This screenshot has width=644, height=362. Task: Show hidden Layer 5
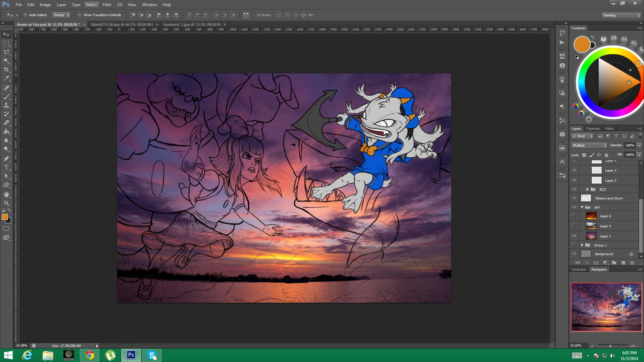(574, 226)
